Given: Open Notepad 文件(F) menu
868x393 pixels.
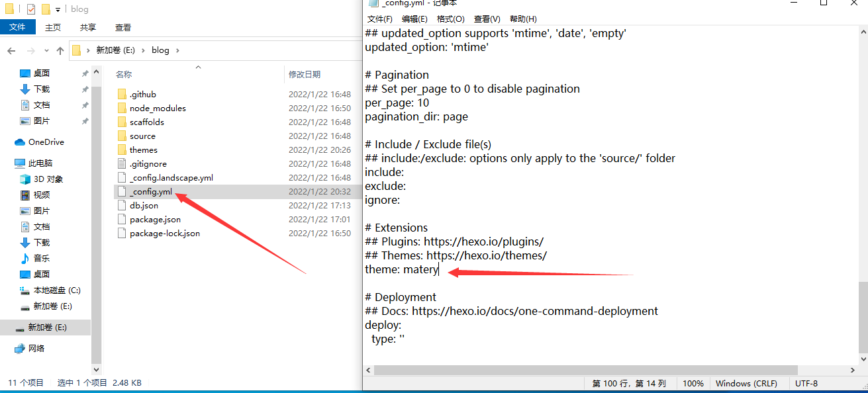Looking at the screenshot, I should click(x=380, y=19).
